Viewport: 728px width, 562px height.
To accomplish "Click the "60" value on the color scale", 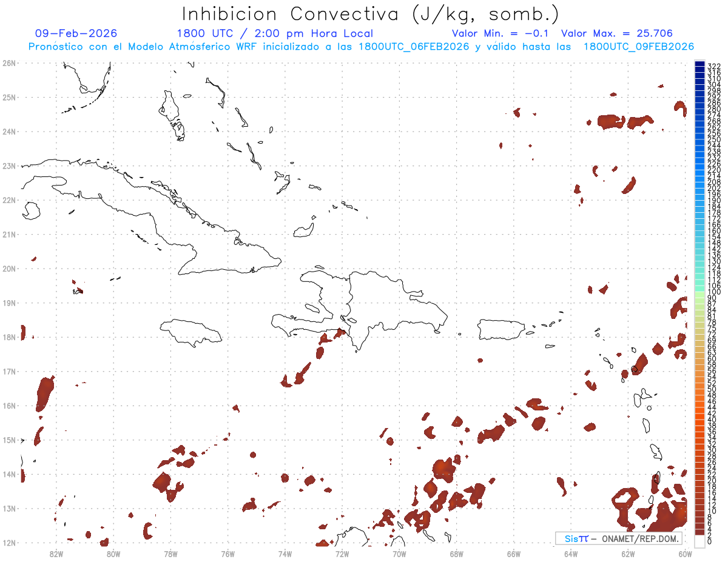I will (712, 358).
